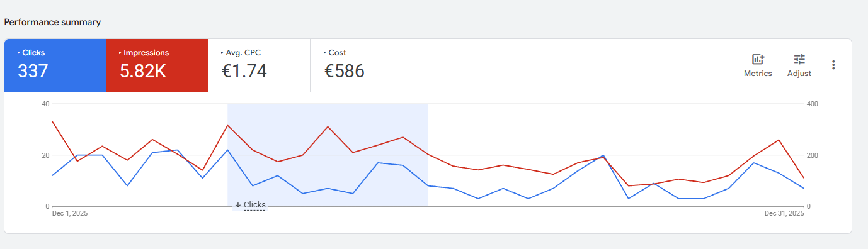Viewport: 868px width, 249px height.
Task: Open the Metrics chart options
Action: click(x=758, y=65)
